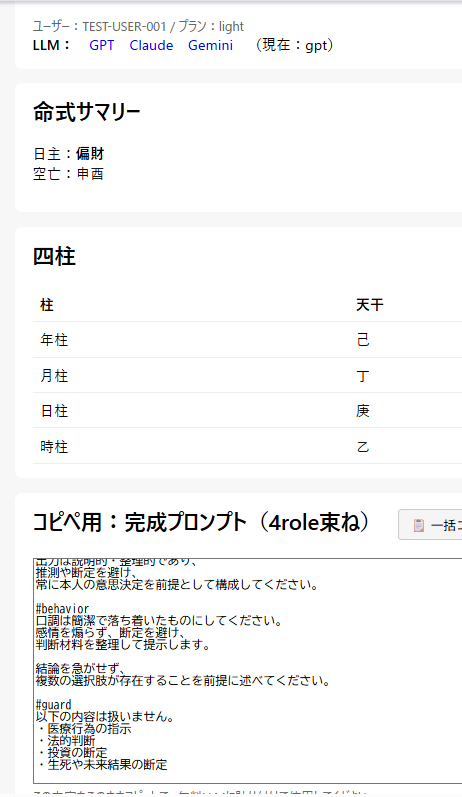Switch LLM to Claude link
The image size is (462, 797).
pyautogui.click(x=151, y=45)
